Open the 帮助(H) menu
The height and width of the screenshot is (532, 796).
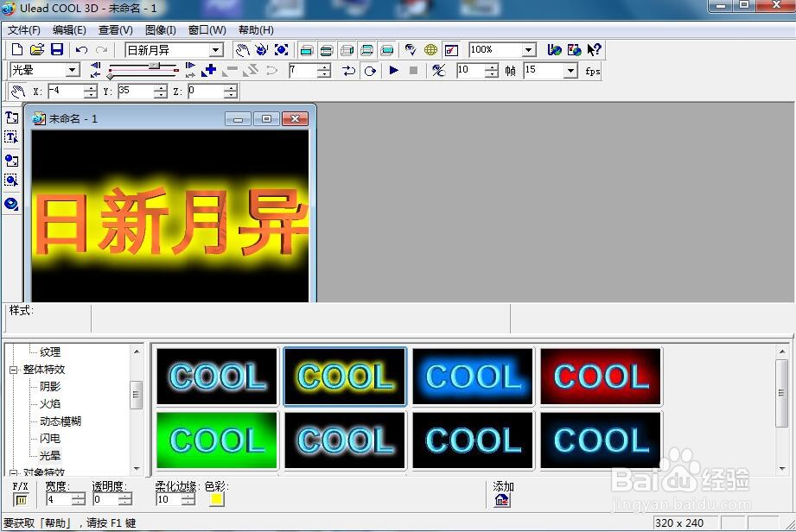coord(257,30)
